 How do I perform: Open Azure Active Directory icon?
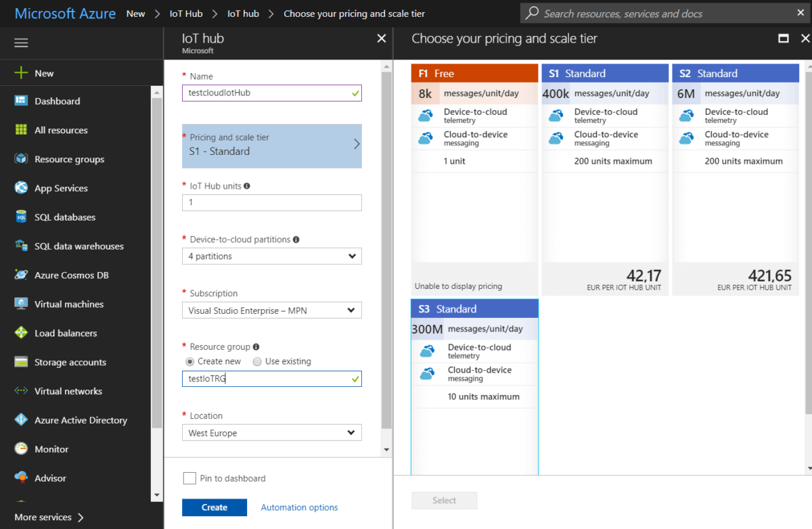21,420
